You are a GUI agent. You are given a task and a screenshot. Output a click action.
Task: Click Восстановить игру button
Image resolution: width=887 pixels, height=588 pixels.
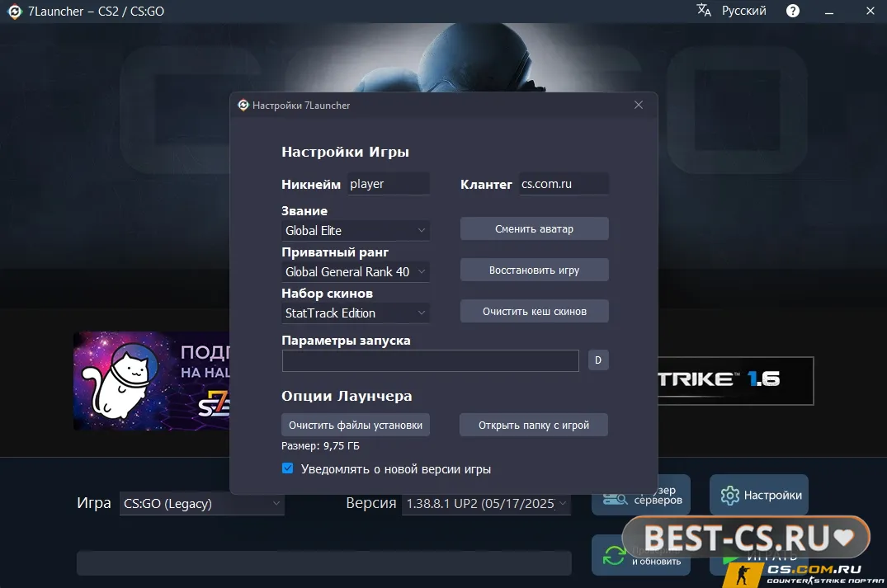pos(534,270)
